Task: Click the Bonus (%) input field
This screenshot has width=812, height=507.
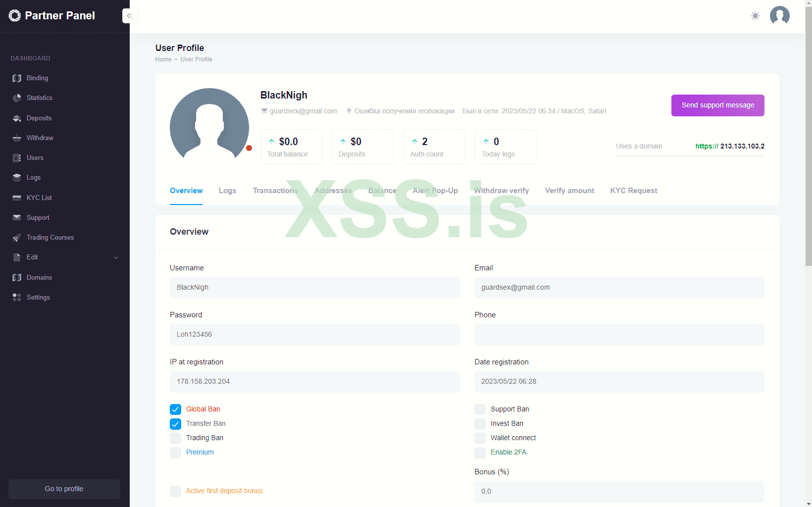Action: point(619,492)
